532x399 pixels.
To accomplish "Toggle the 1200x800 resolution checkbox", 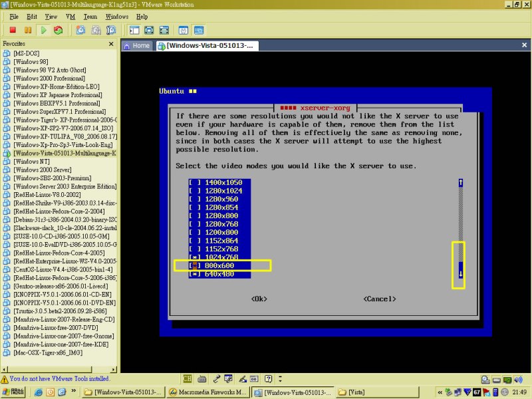I will click(x=195, y=232).
